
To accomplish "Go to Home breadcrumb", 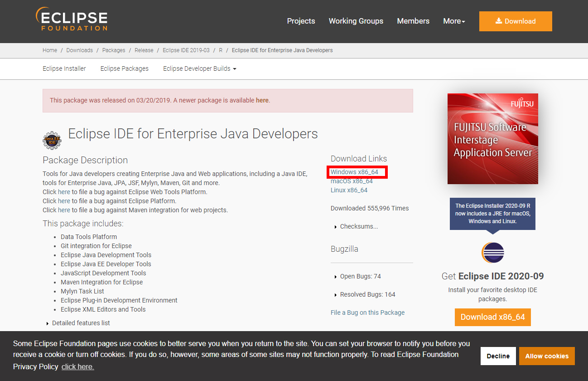I will (50, 50).
